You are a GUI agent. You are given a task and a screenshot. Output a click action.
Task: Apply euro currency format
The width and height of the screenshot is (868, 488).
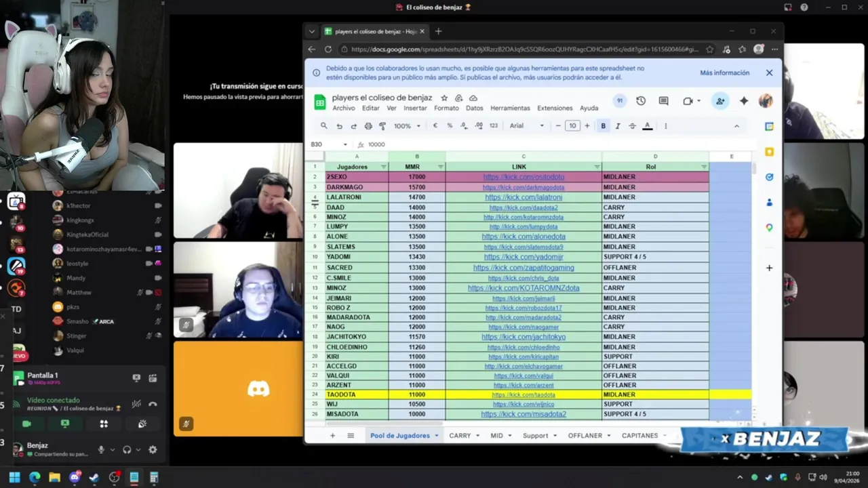(435, 126)
